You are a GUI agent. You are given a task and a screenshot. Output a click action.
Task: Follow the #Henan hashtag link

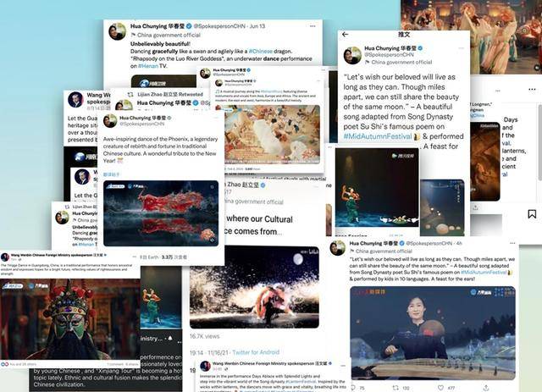tap(148, 66)
